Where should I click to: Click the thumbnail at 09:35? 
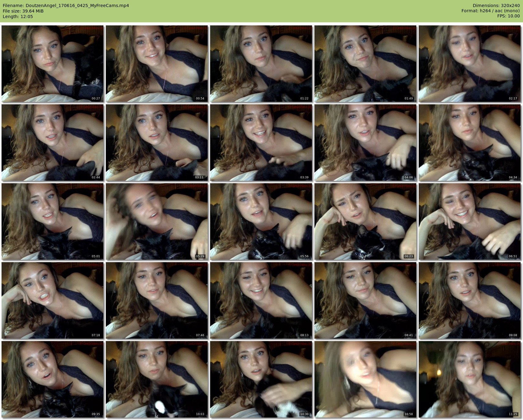point(53,379)
